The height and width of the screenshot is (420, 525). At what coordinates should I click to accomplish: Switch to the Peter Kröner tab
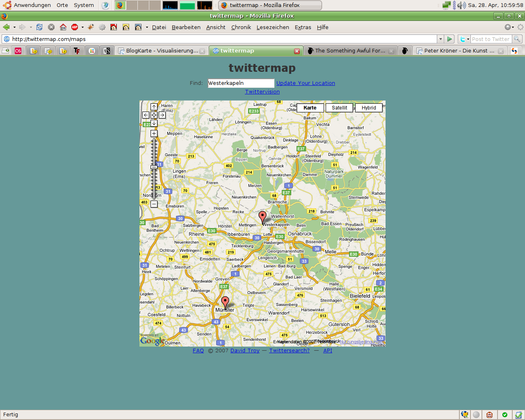[x=459, y=51]
